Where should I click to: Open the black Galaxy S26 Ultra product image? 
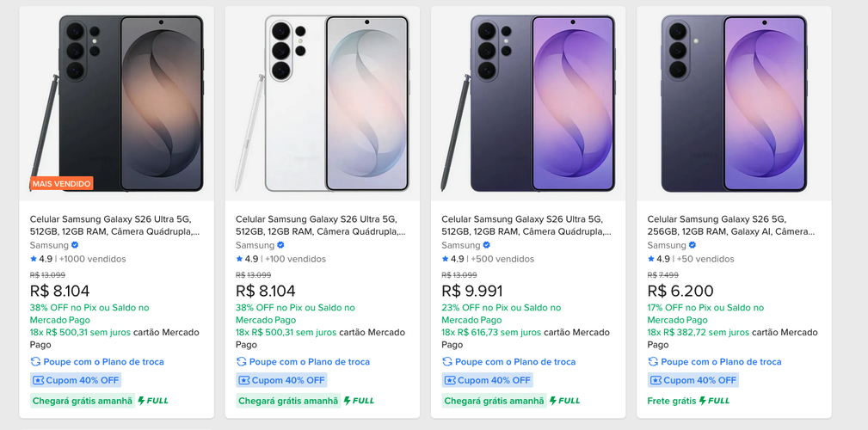(x=117, y=103)
